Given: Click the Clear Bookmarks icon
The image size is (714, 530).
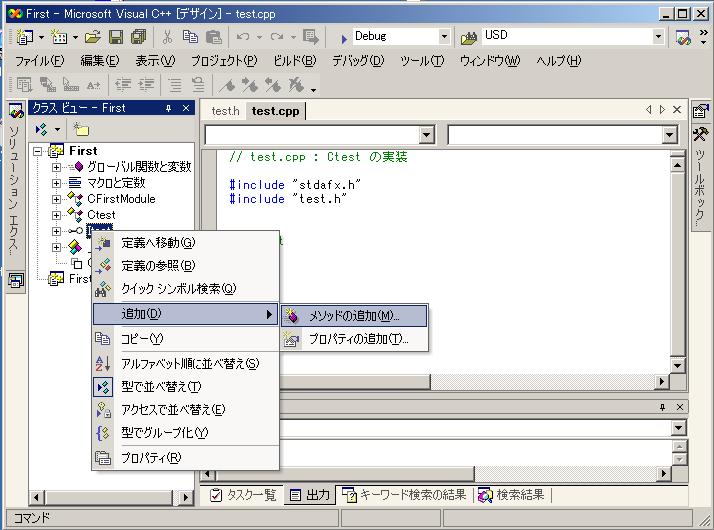Looking at the screenshot, I should pyautogui.click(x=296, y=85).
